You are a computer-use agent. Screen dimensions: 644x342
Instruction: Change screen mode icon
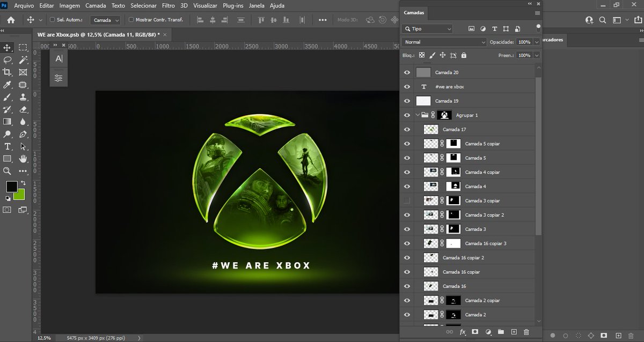click(23, 210)
